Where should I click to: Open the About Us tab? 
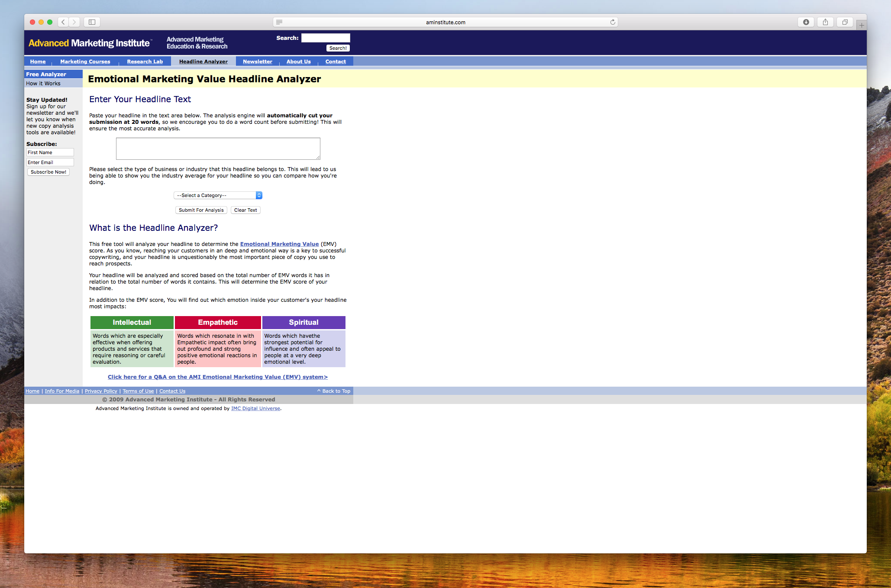pyautogui.click(x=299, y=61)
